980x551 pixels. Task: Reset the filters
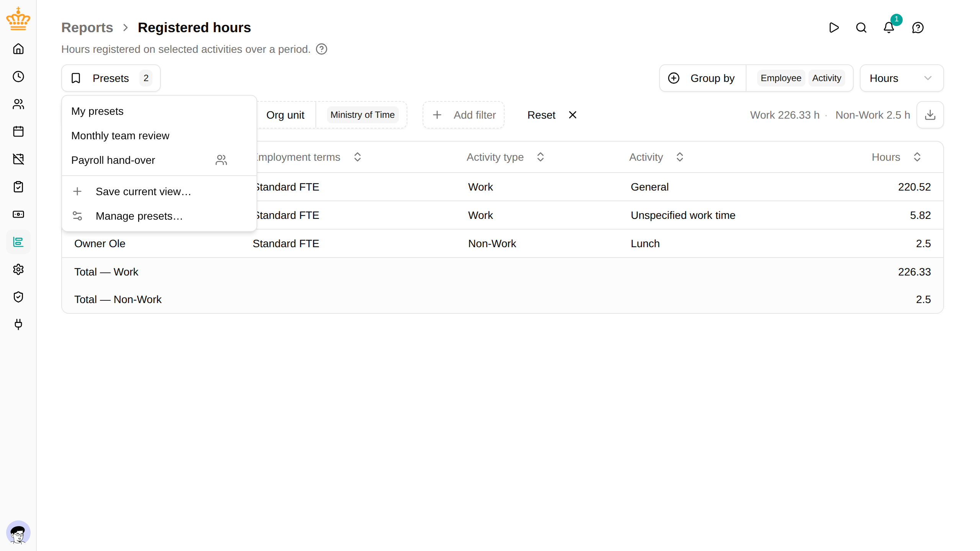click(552, 115)
